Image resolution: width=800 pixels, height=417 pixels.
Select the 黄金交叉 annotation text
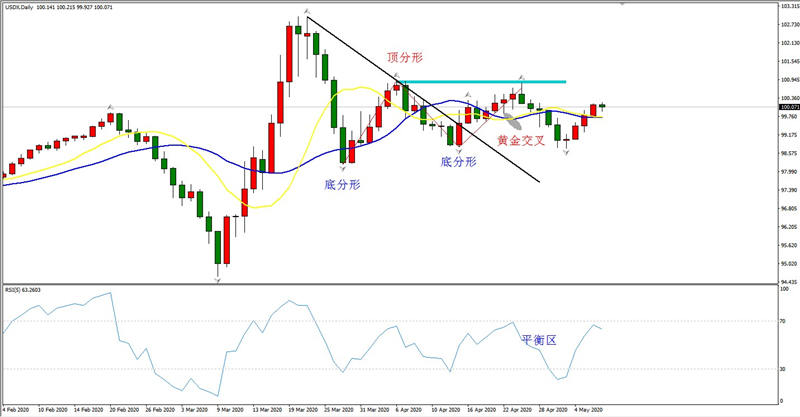[x=521, y=140]
